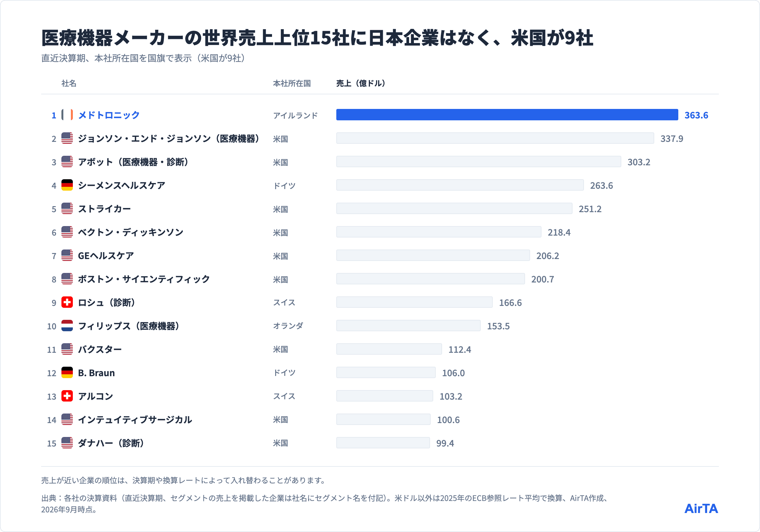Click the US flag beside バクスター
The width and height of the screenshot is (760, 532).
coord(67,349)
